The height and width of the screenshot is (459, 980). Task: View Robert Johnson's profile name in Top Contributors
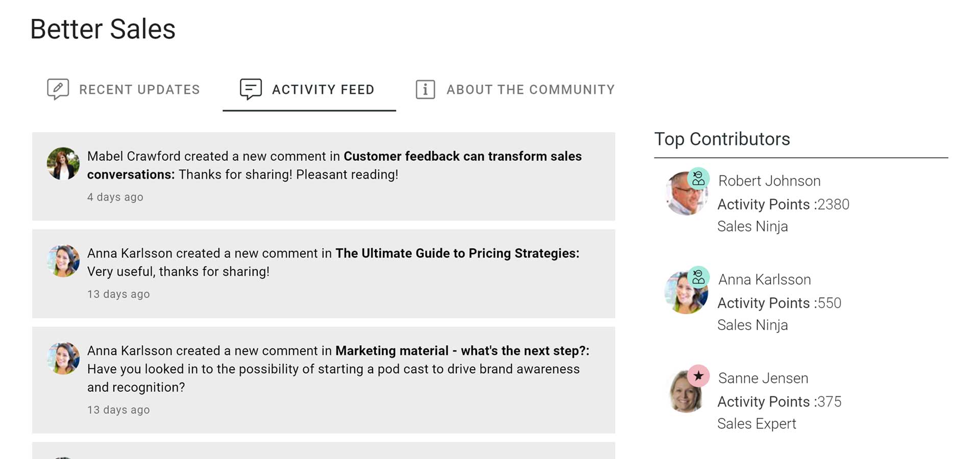pyautogui.click(x=769, y=181)
